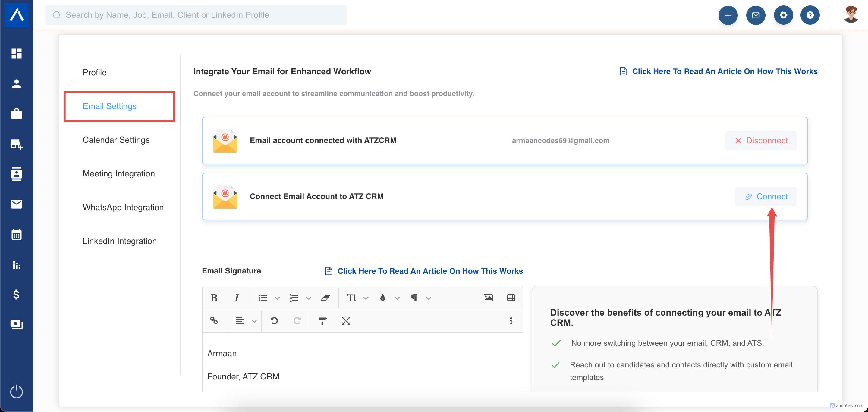This screenshot has height=412, width=868.
Task: Expand the font size dropdown arrow
Action: pos(366,298)
